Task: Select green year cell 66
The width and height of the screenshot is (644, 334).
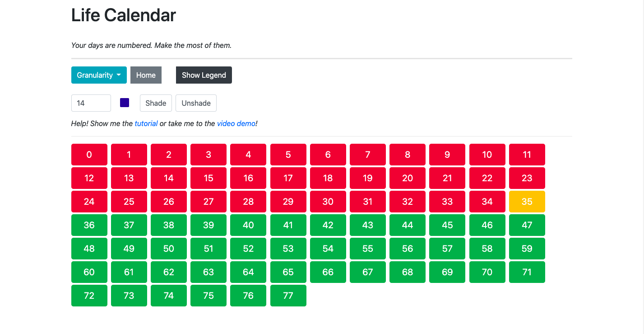Action: coord(328,272)
